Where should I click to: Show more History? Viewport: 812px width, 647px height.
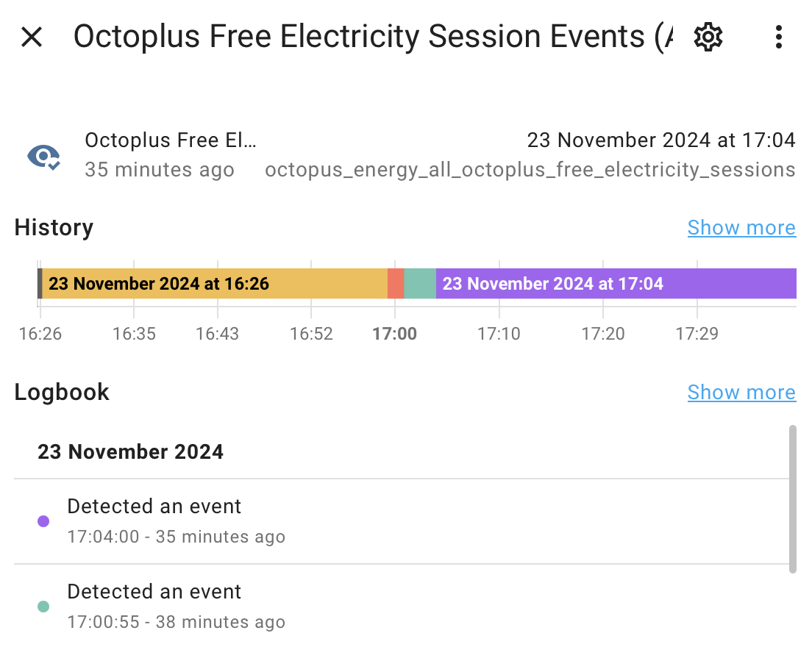(x=741, y=228)
